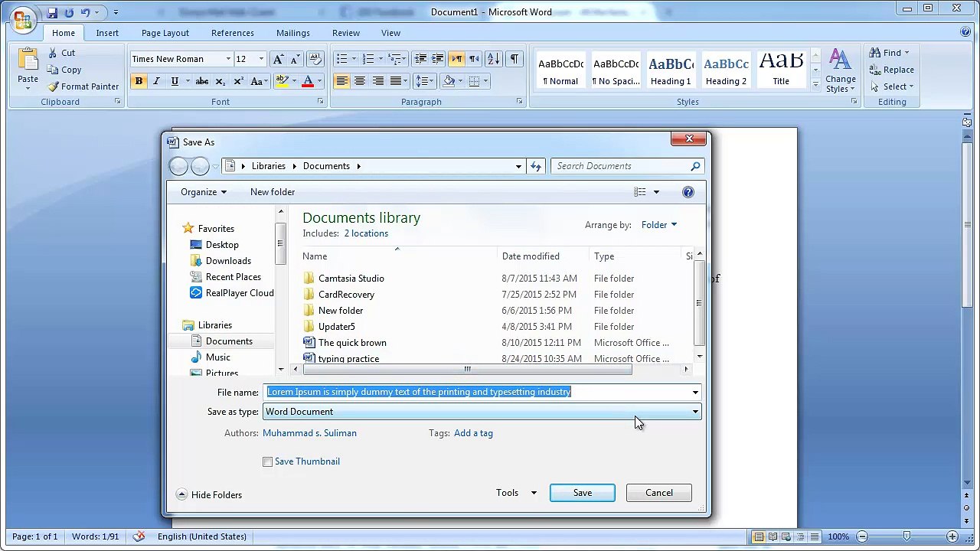Select the Camtasia Studio folder

click(x=351, y=279)
